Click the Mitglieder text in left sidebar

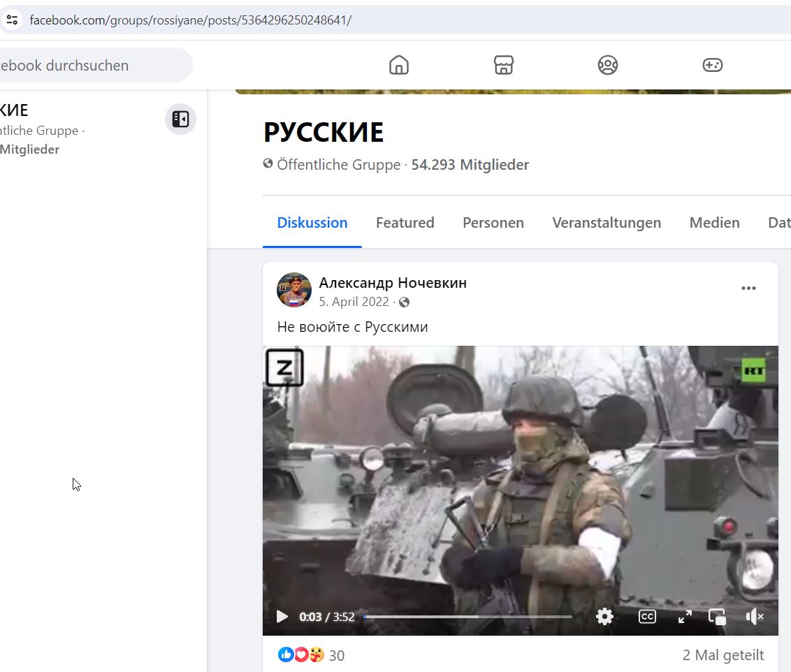click(30, 149)
